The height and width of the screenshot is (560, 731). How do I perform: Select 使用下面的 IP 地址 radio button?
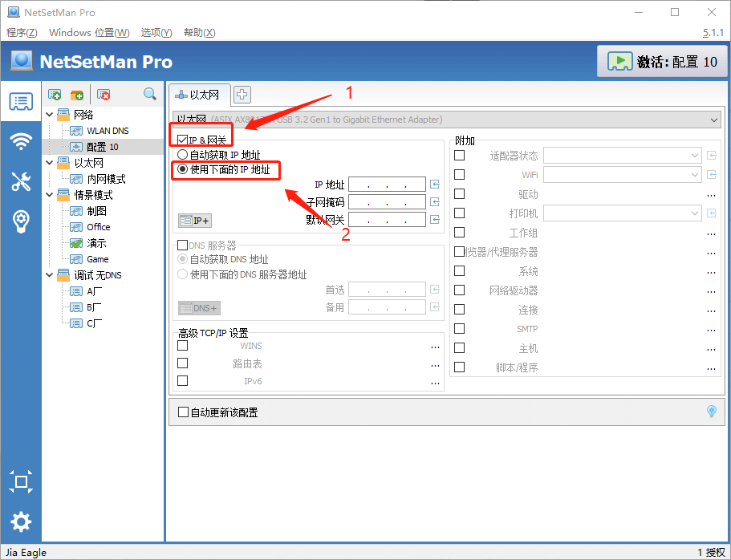tap(183, 169)
